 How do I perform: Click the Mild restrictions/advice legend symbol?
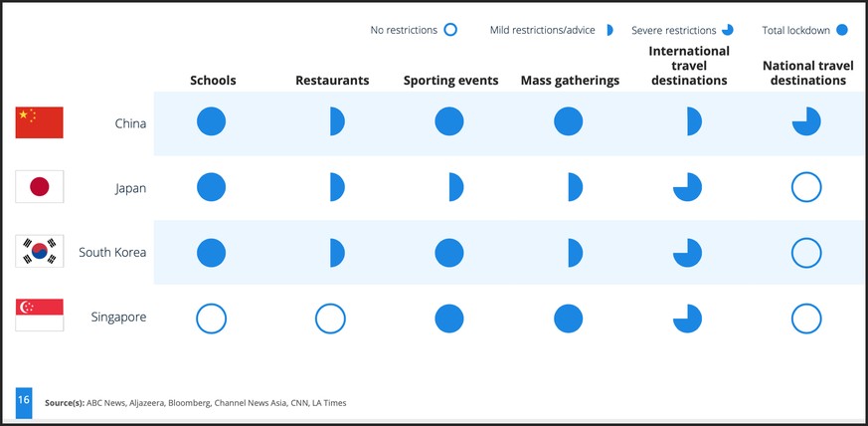[x=610, y=30]
